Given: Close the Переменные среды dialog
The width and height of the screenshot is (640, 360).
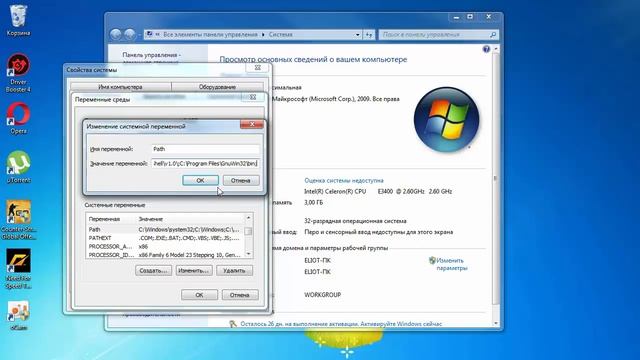Looking at the screenshot, I should pos(253,97).
